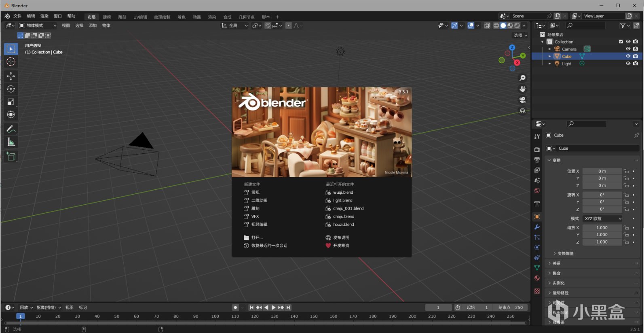Switch to the Geometry Nodes workspace tab
This screenshot has height=333, width=644.
pos(247,17)
